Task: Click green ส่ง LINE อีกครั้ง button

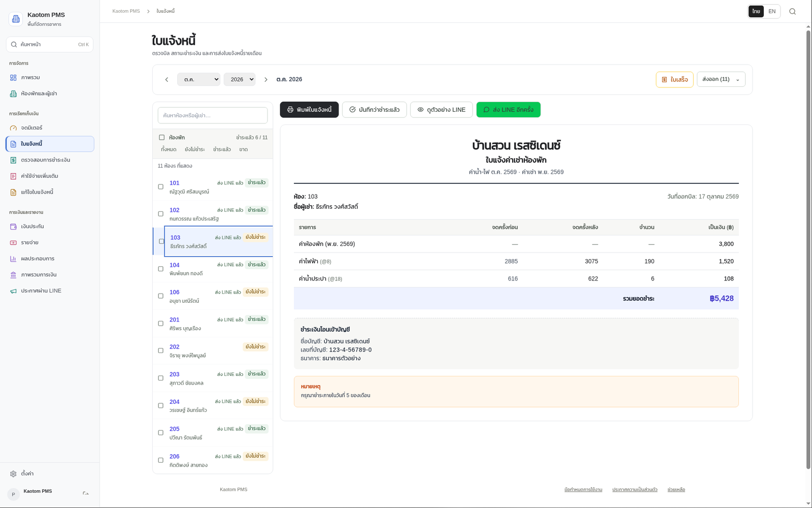Action: [x=509, y=110]
